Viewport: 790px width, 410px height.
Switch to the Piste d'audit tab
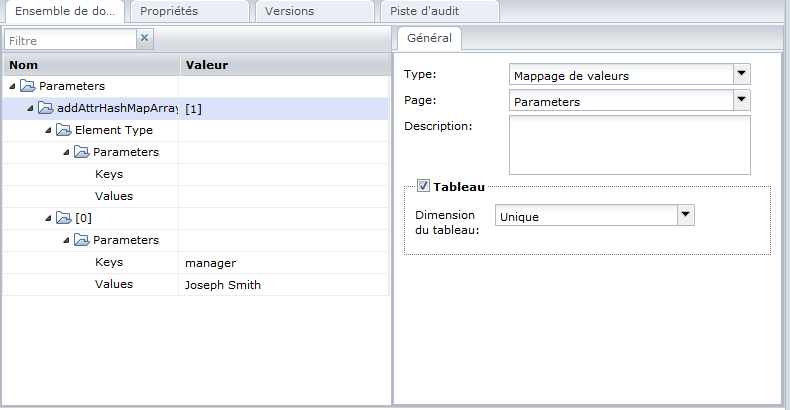439,11
